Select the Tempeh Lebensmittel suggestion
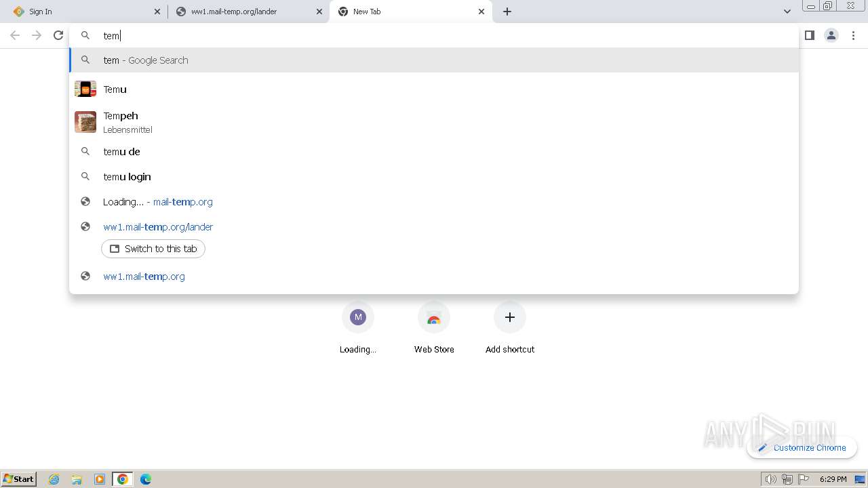868x488 pixels. point(434,122)
